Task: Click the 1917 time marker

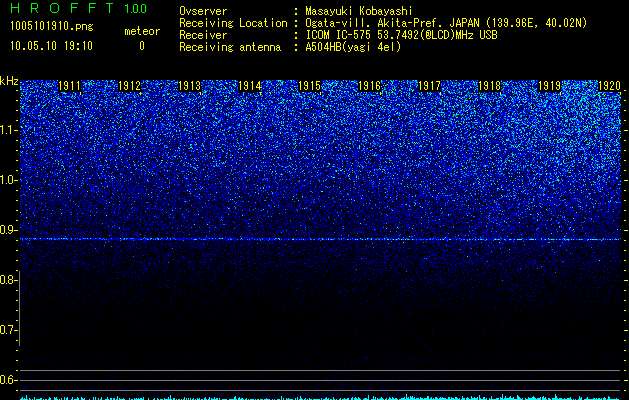Action: [430, 86]
